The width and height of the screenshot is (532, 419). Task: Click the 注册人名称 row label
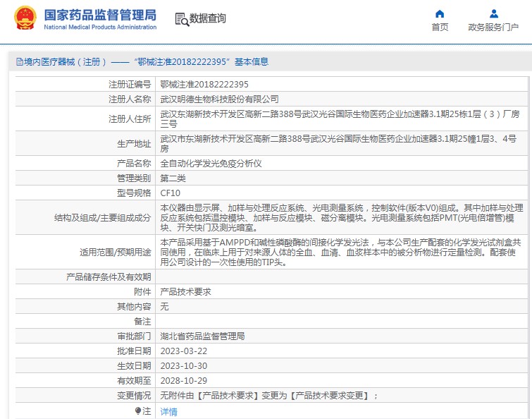click(x=130, y=99)
